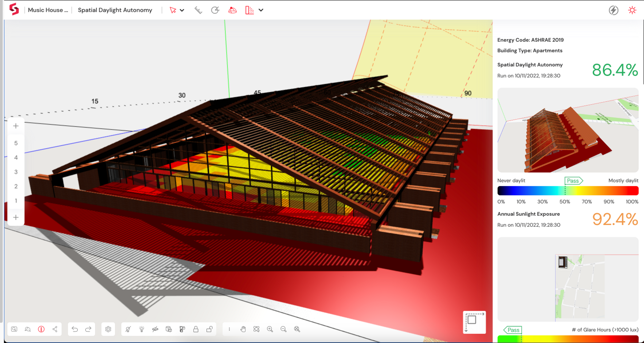
Task: Open the Music House project name
Action: point(48,10)
